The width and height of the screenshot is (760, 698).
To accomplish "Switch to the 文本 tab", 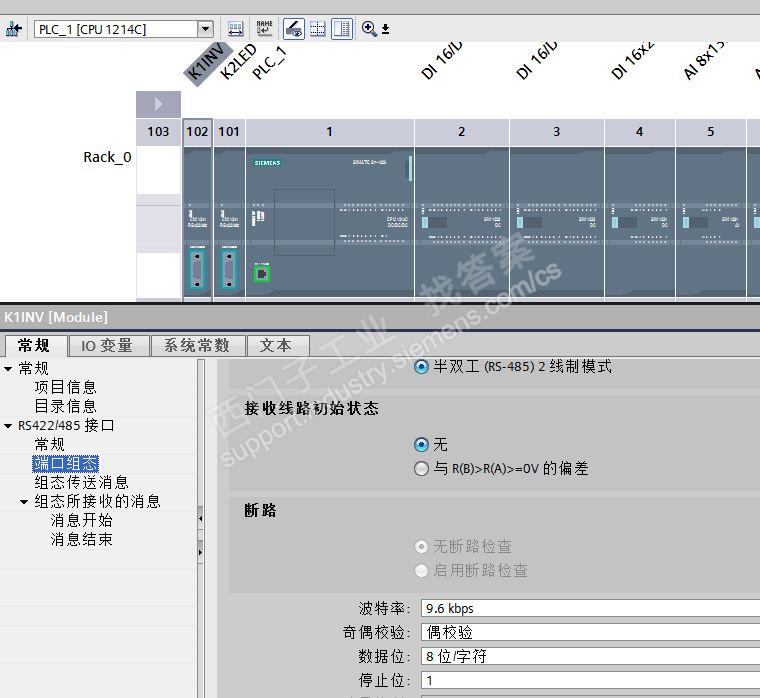I will (x=276, y=346).
